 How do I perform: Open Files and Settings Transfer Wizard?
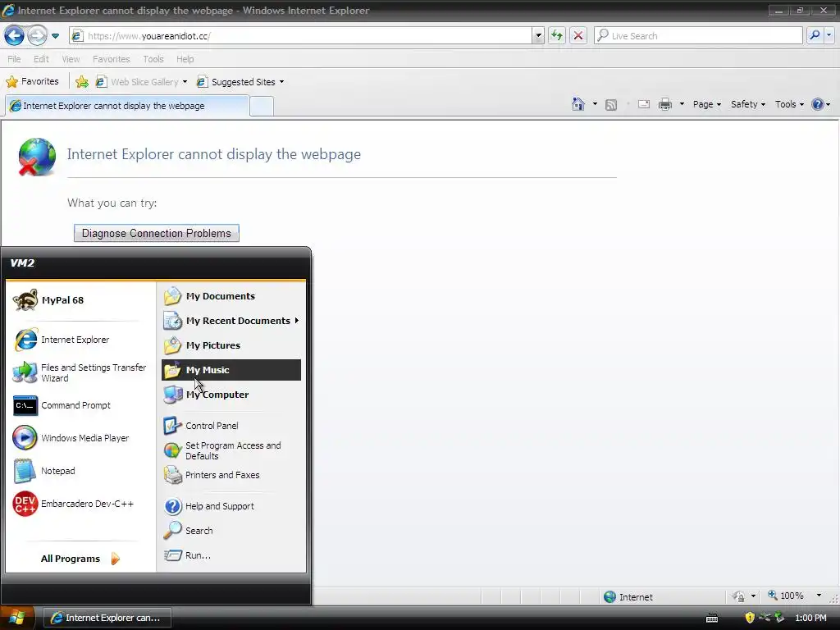click(x=80, y=372)
